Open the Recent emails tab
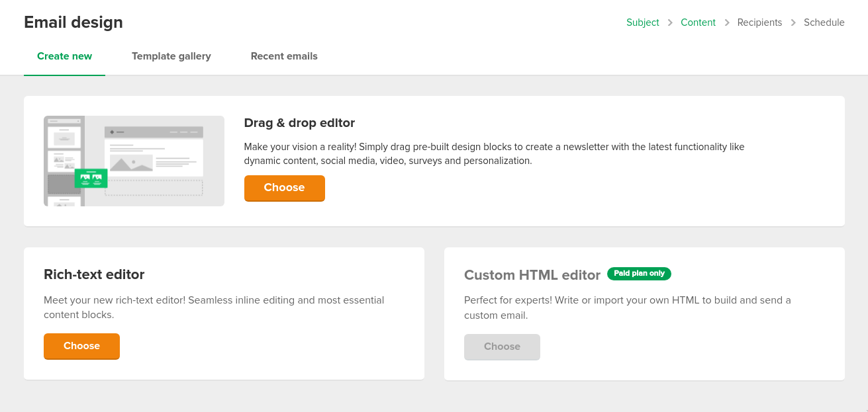The height and width of the screenshot is (412, 868). coord(284,56)
